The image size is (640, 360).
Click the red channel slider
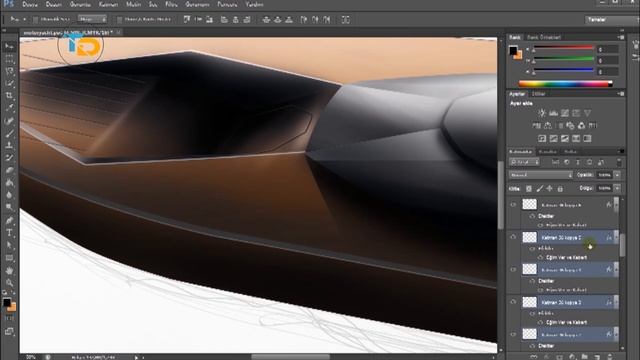coord(563,48)
